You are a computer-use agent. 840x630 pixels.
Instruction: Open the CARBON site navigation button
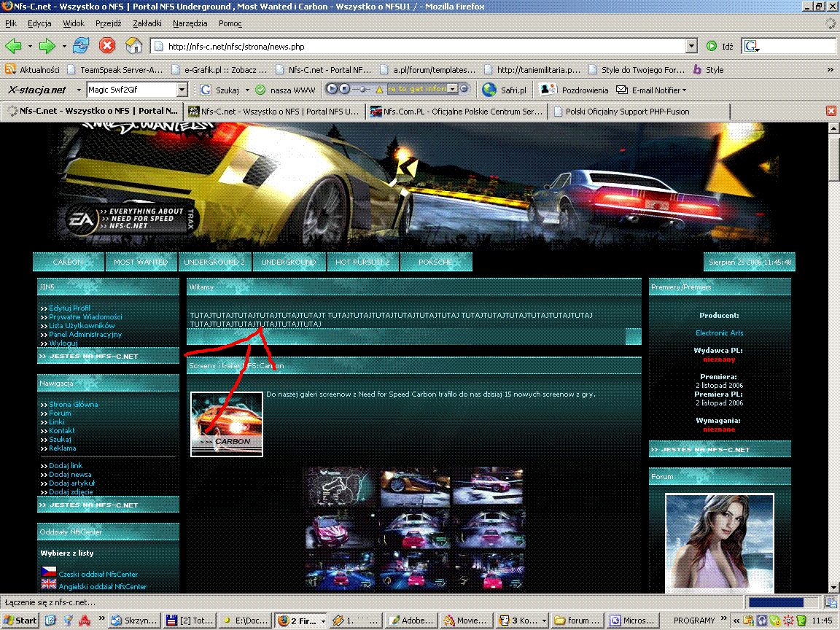[x=68, y=262]
